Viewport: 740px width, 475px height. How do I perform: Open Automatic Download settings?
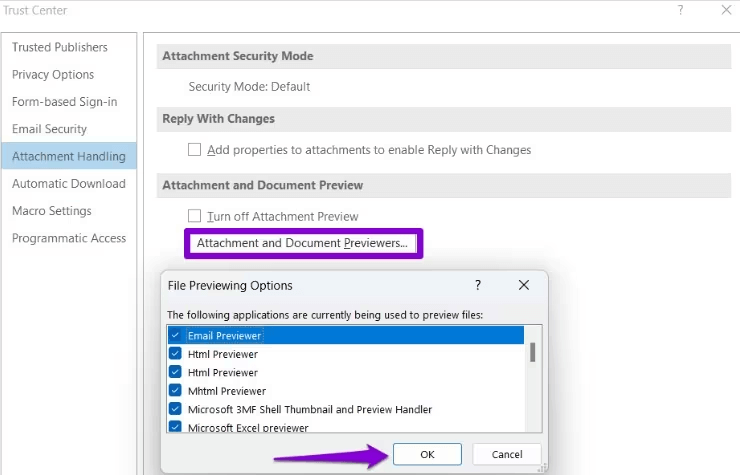tap(69, 184)
